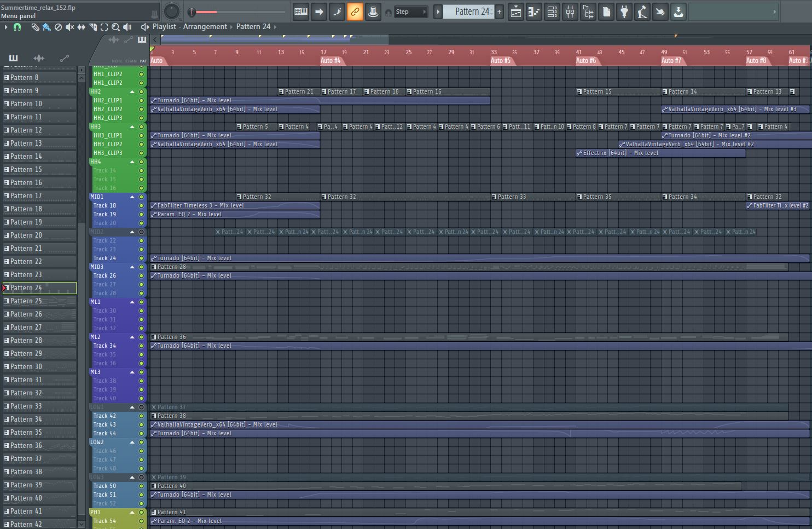Image resolution: width=812 pixels, height=529 pixels.
Task: Click the save/download tray icon
Action: [678, 12]
